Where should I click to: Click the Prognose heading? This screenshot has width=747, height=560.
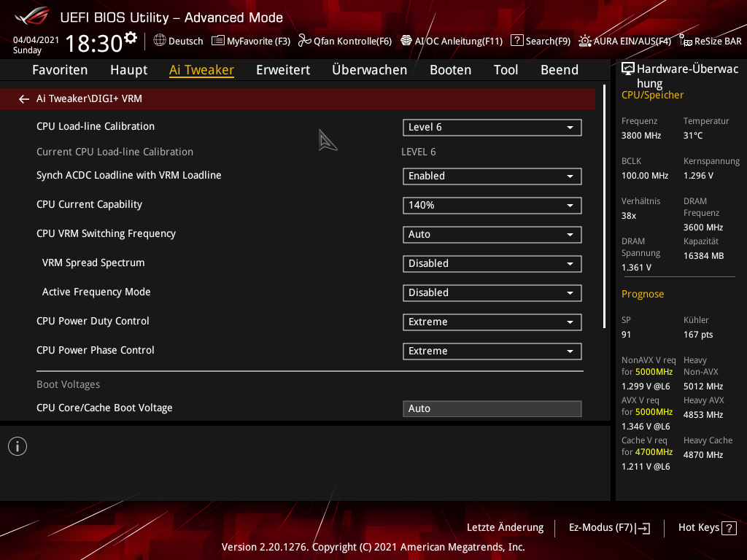pos(643,295)
